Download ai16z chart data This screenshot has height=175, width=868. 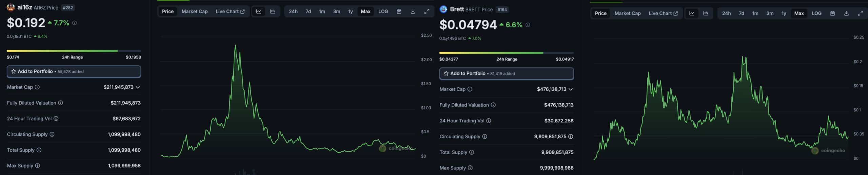coord(413,12)
